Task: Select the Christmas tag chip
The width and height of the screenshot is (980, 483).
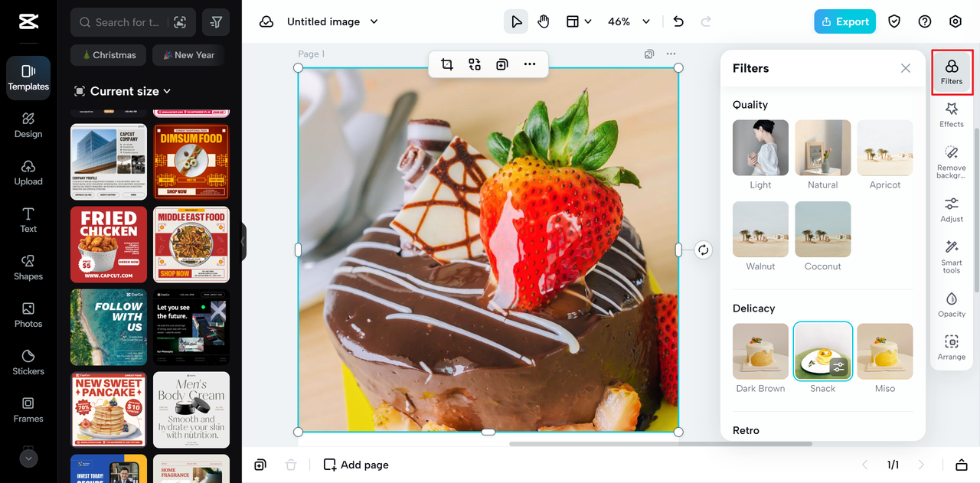Action: tap(107, 55)
